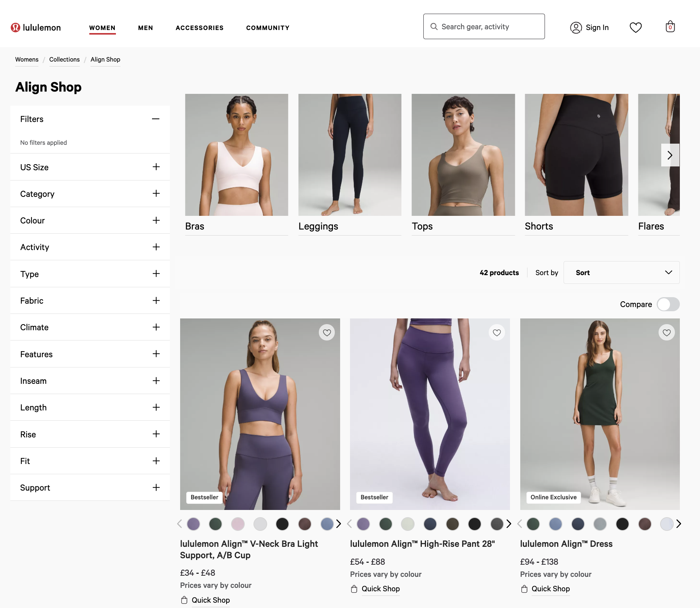Show previous colours for High-Rise Pant

coord(349,524)
